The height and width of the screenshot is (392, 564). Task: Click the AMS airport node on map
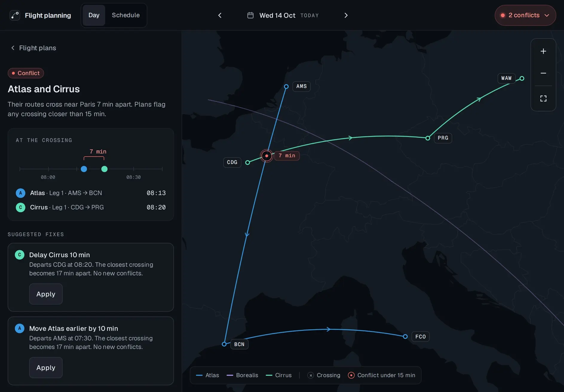pos(286,87)
